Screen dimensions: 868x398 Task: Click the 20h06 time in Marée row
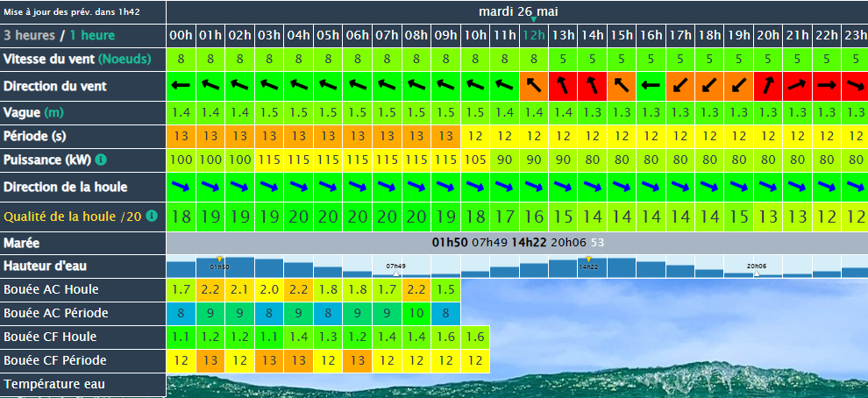click(569, 243)
